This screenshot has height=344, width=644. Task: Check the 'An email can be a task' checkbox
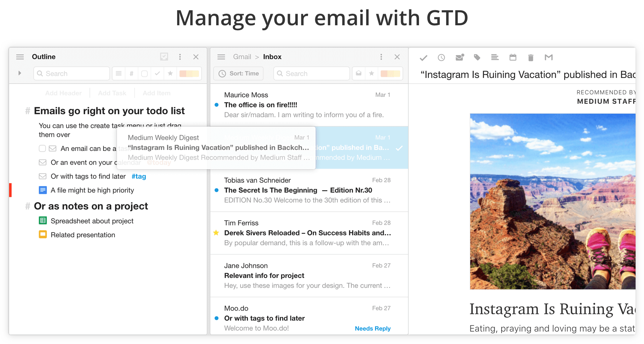[42, 148]
